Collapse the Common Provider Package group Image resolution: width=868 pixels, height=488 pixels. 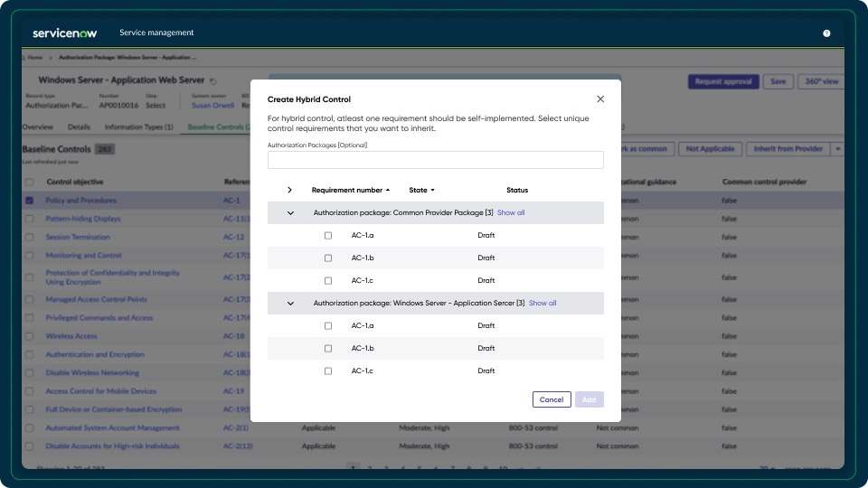pyautogui.click(x=290, y=213)
